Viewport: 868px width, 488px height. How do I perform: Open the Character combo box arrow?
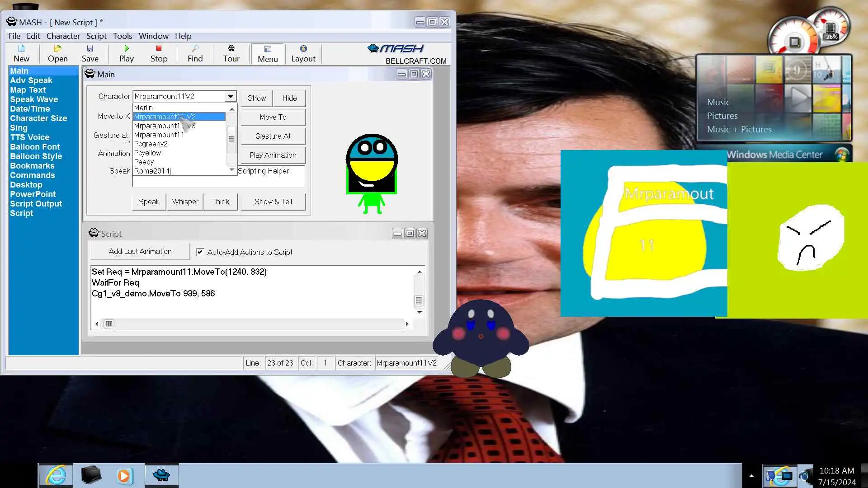(231, 96)
